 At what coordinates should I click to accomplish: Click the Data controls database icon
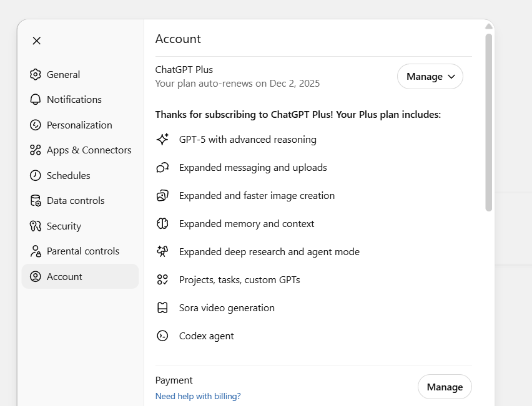[36, 201]
